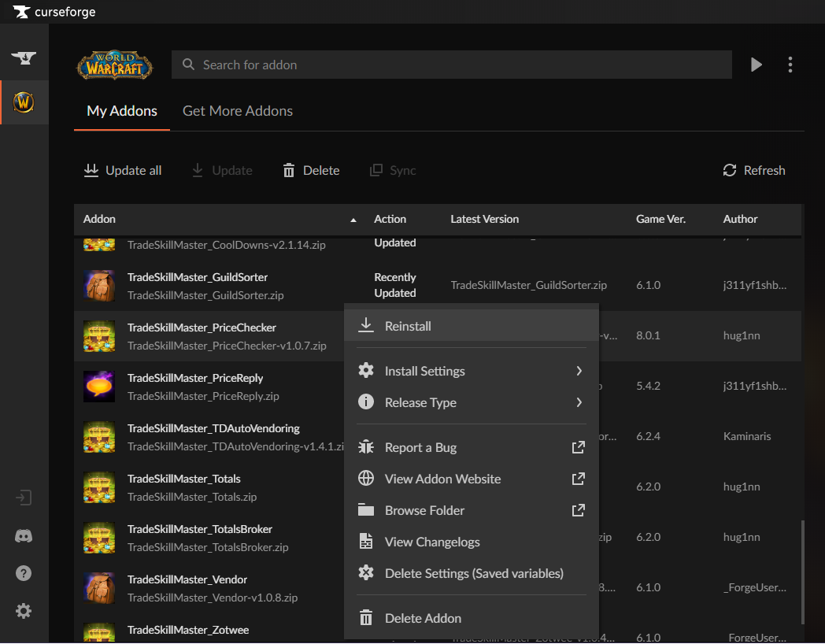Select Browse Folder in context menu

(x=472, y=510)
